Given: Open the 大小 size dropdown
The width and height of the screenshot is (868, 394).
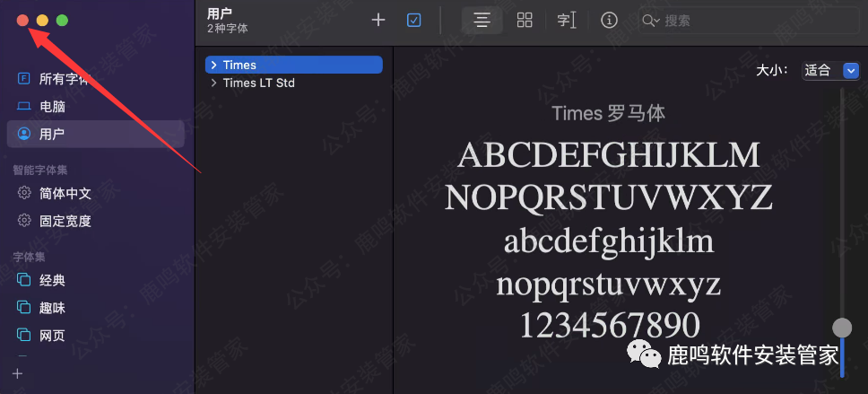Looking at the screenshot, I should tap(830, 70).
